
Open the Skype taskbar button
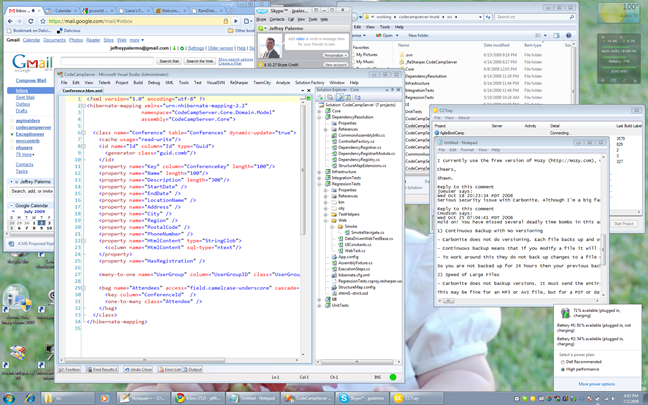[362, 398]
